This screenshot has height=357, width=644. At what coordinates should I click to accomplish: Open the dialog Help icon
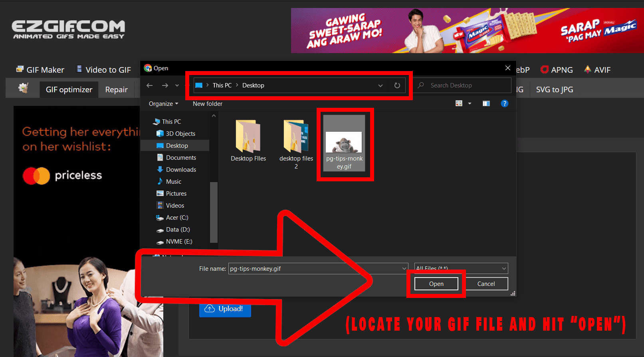point(504,103)
